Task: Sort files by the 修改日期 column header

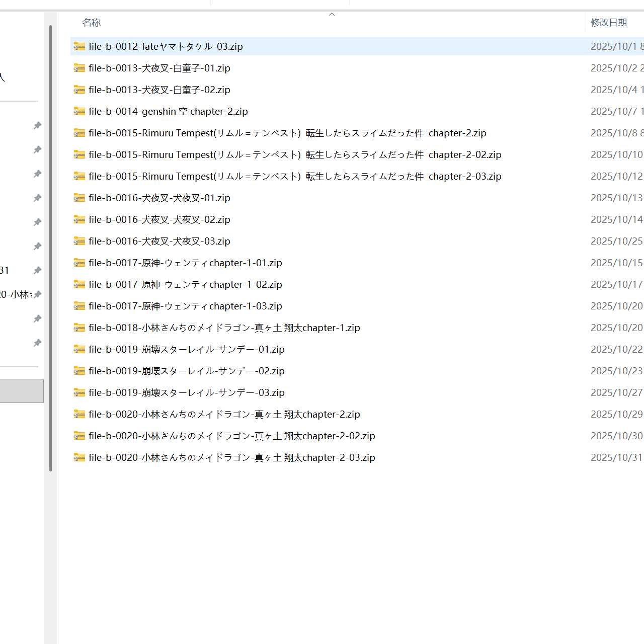Action: point(609,23)
